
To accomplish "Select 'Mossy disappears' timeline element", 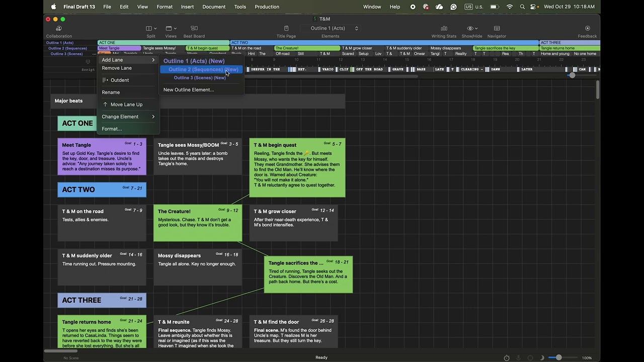I will [450, 48].
